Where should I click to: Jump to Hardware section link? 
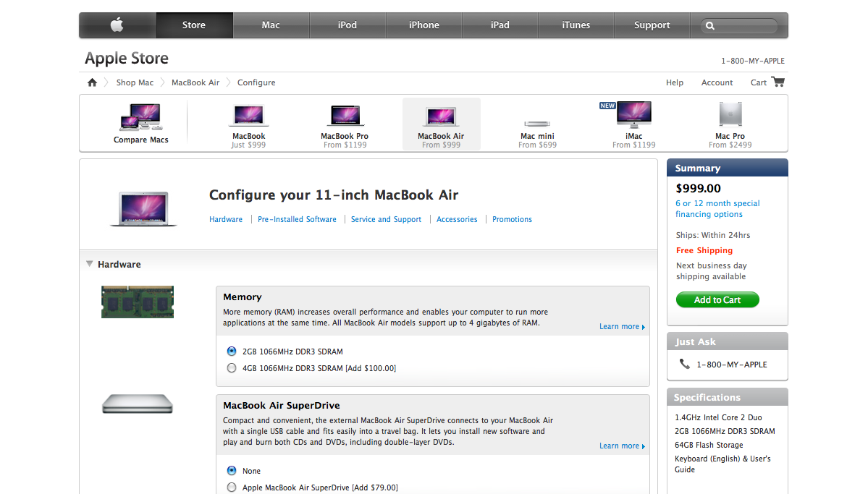226,219
